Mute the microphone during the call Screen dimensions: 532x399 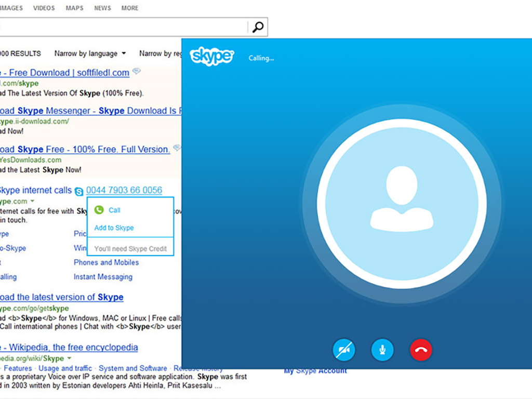click(382, 350)
